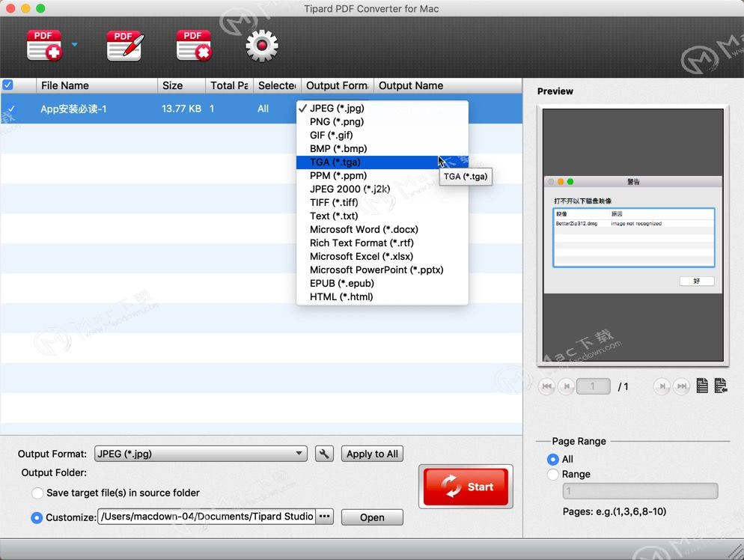This screenshot has height=560, width=744.
Task: Click the App安装必读-1 file name
Action: pyautogui.click(x=73, y=109)
